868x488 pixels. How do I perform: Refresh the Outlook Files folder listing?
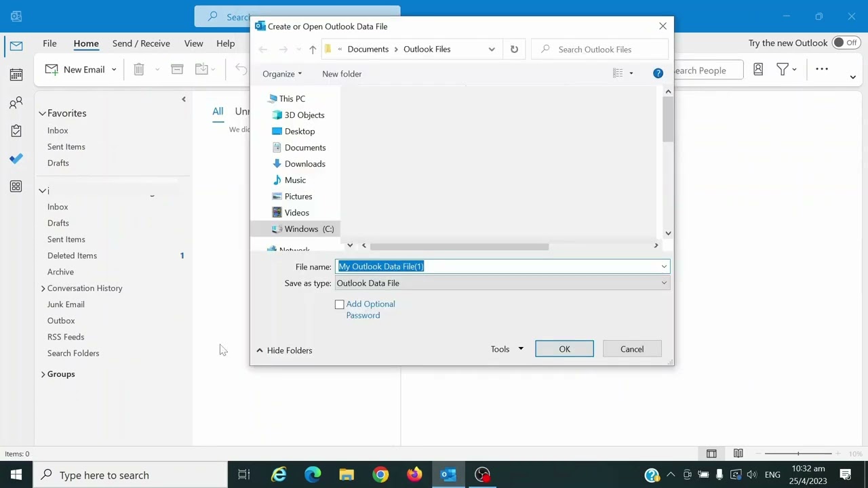(x=514, y=49)
